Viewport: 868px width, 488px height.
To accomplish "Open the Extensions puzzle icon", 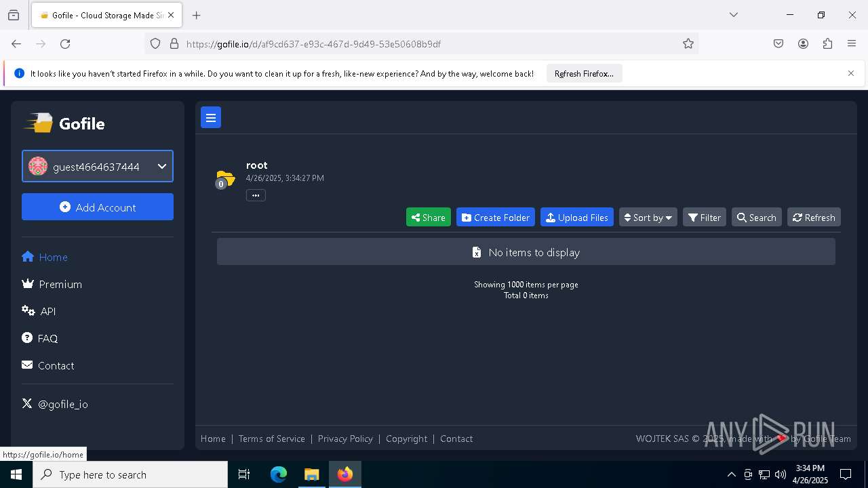I will (x=827, y=44).
